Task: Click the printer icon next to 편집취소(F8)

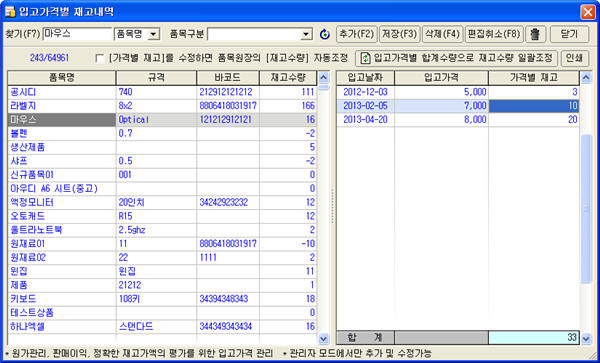Action: 535,34
